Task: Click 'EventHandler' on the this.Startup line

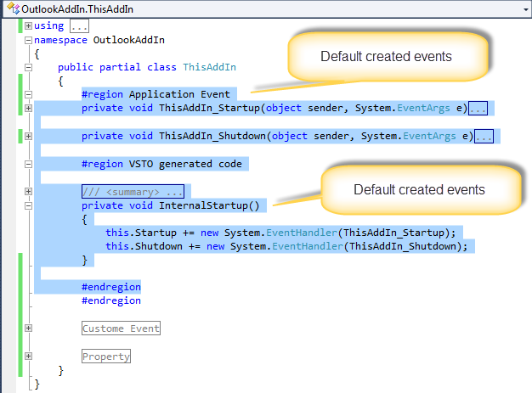Action: tap(302, 233)
